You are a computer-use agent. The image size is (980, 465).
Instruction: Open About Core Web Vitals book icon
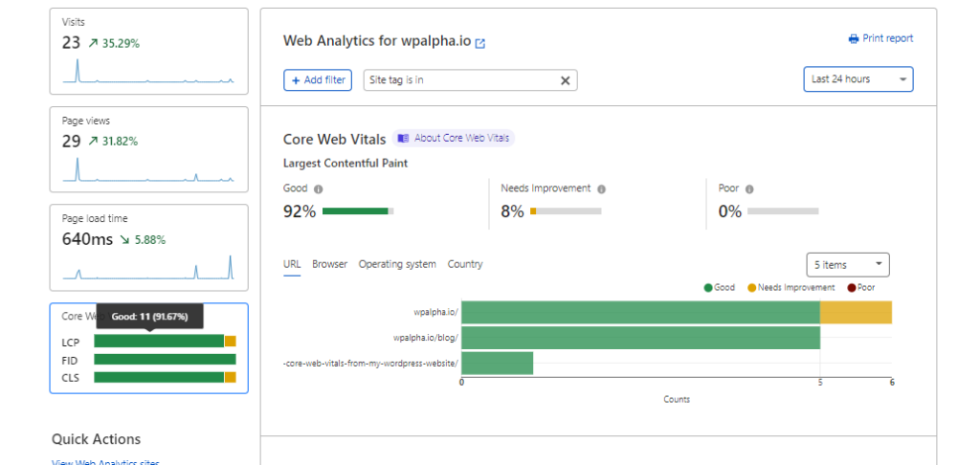click(404, 138)
